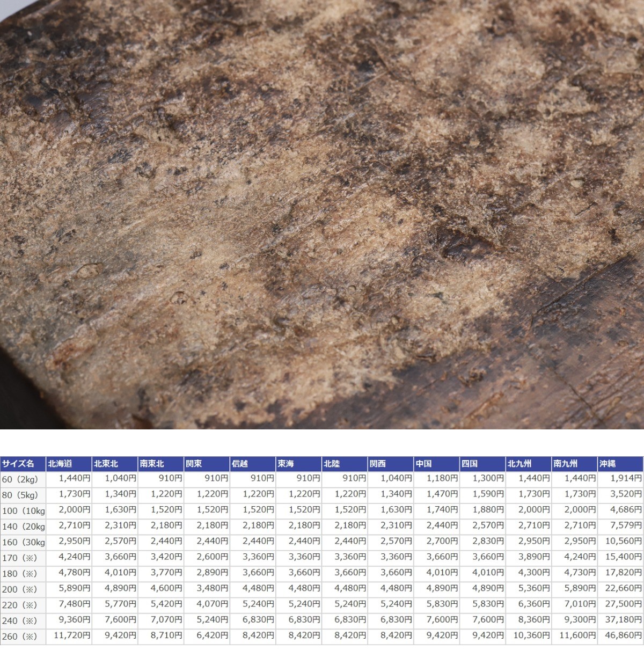Select the 7,579円 price cell
Image resolution: width=644 pixels, height=672 pixels.
620,525
